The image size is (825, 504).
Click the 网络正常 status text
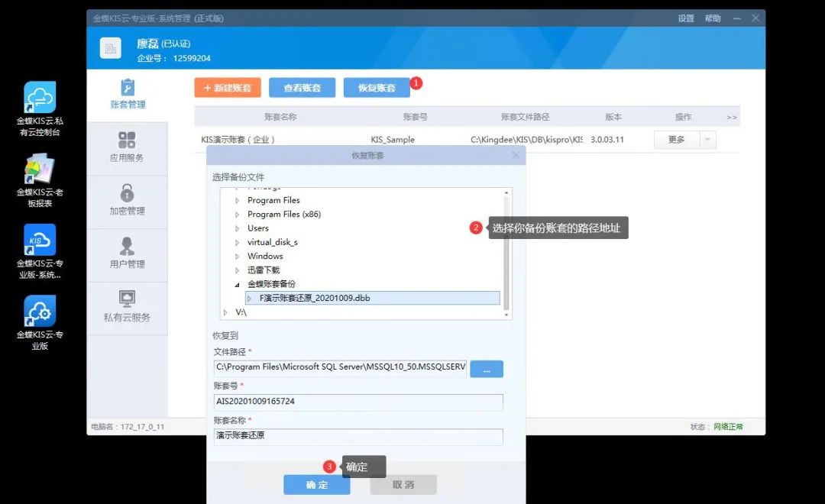[x=729, y=427]
